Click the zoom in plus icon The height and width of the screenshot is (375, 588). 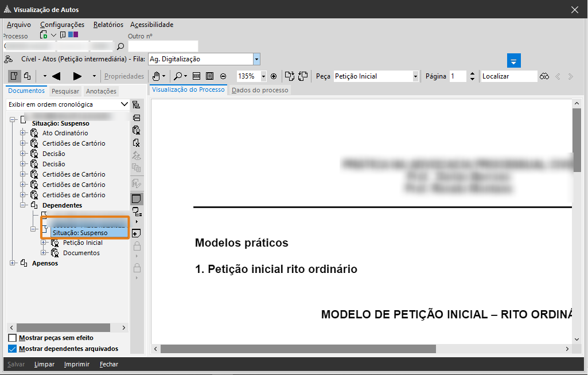(x=274, y=76)
